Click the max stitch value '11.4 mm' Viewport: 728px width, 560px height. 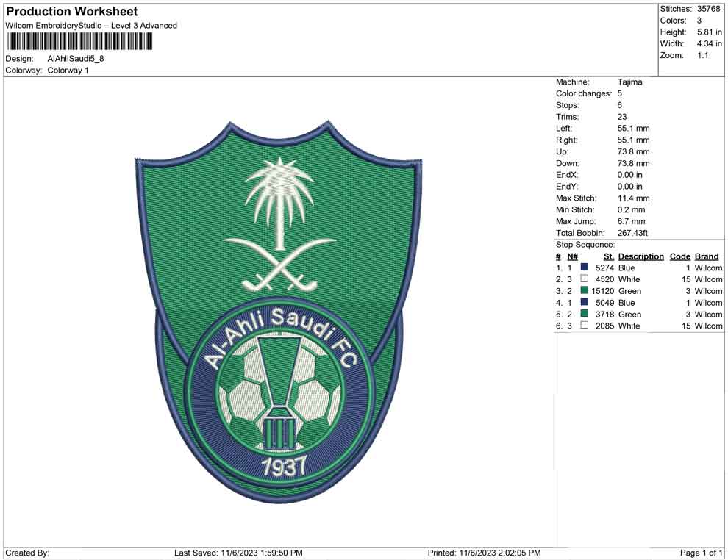pyautogui.click(x=634, y=198)
